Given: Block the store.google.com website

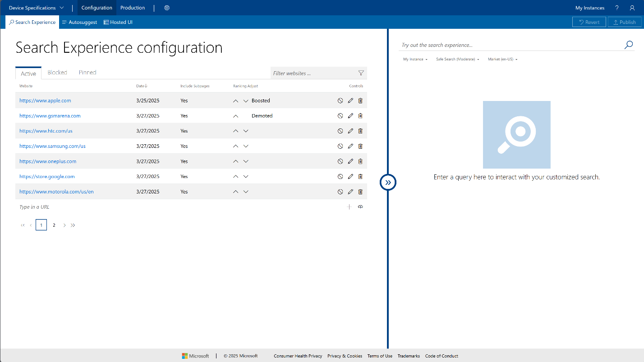Looking at the screenshot, I should tap(340, 177).
